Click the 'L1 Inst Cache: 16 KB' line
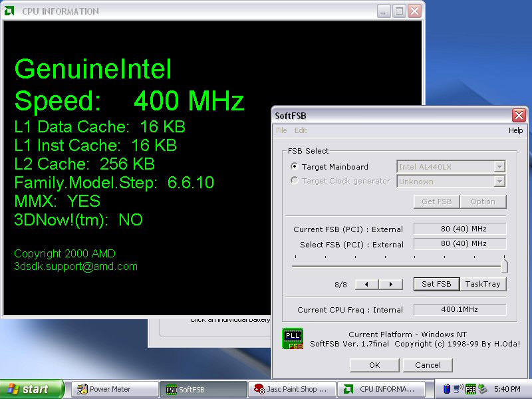The height and width of the screenshot is (399, 532). click(95, 145)
